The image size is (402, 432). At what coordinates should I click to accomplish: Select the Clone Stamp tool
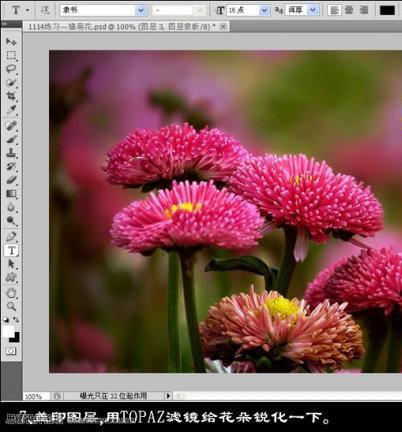pos(11,153)
